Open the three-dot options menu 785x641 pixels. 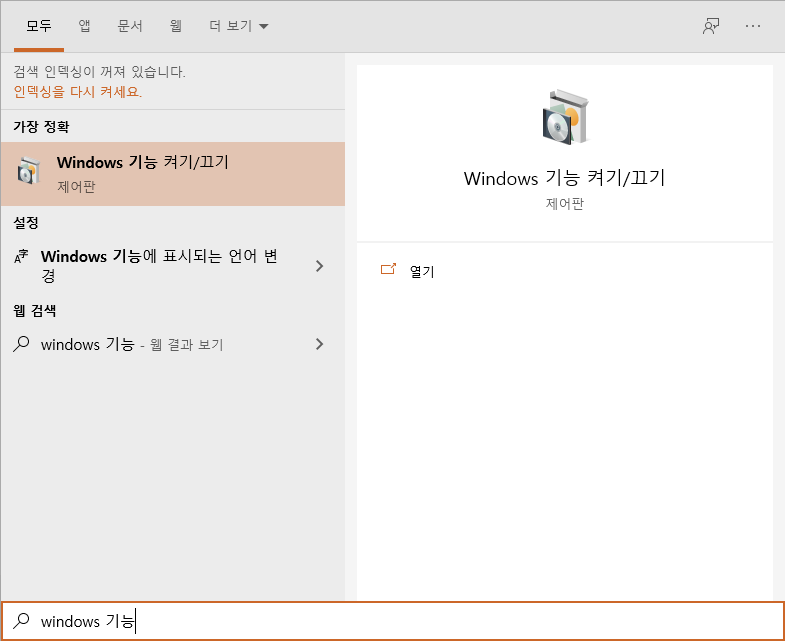pos(752,26)
